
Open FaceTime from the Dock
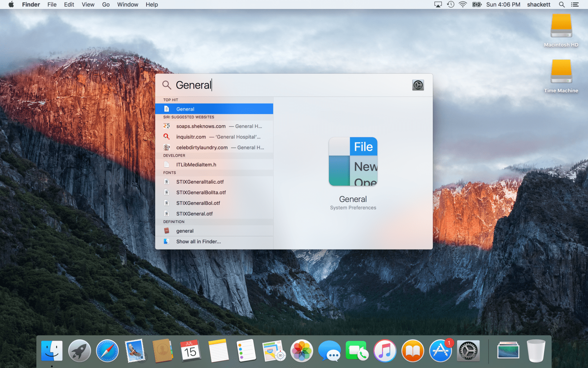pyautogui.click(x=357, y=350)
